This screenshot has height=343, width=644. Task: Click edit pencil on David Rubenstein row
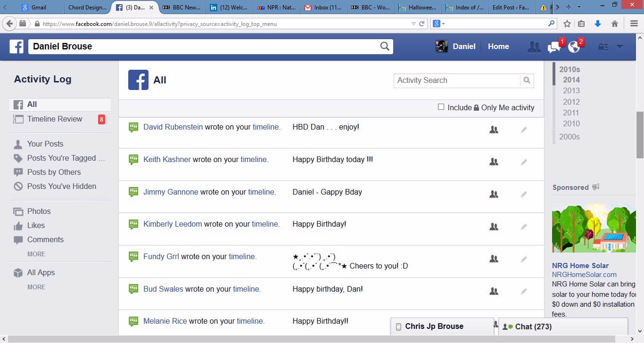click(x=524, y=130)
